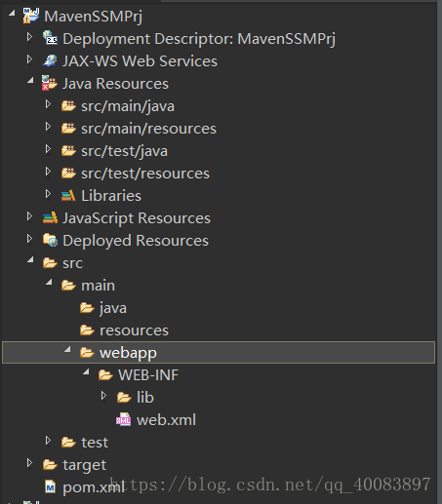Click the Java Resources icon with error marker
This screenshot has height=504, width=442.
click(50, 83)
